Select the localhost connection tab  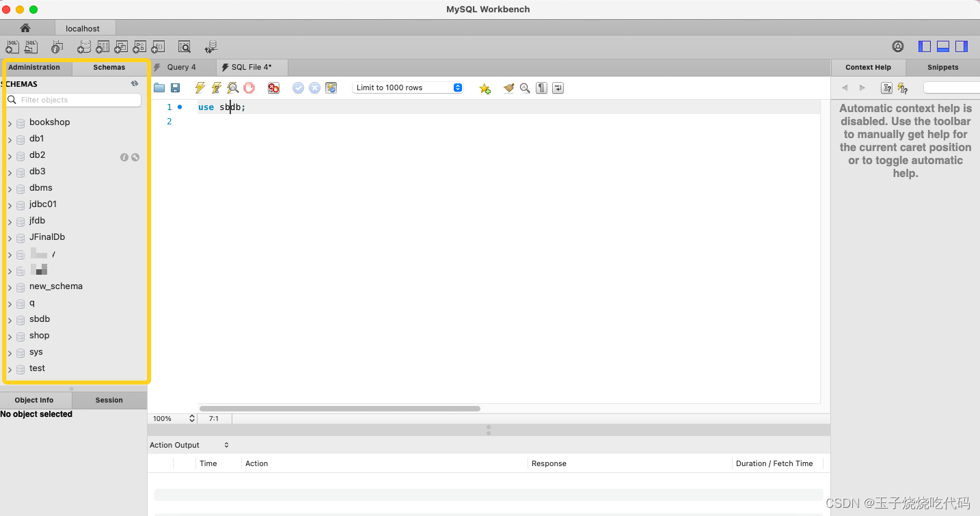[85, 28]
